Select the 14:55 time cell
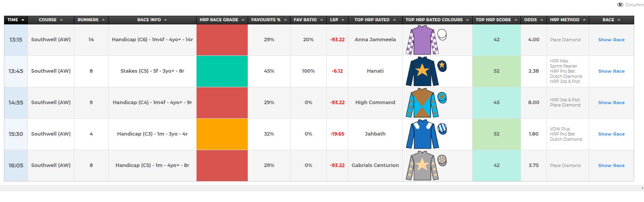 click(x=16, y=103)
